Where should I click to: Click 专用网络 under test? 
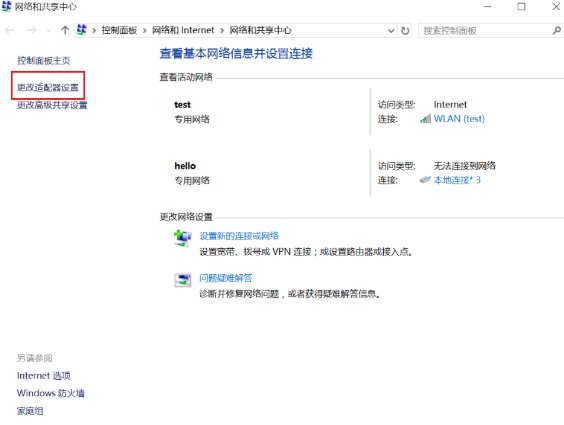(x=192, y=119)
